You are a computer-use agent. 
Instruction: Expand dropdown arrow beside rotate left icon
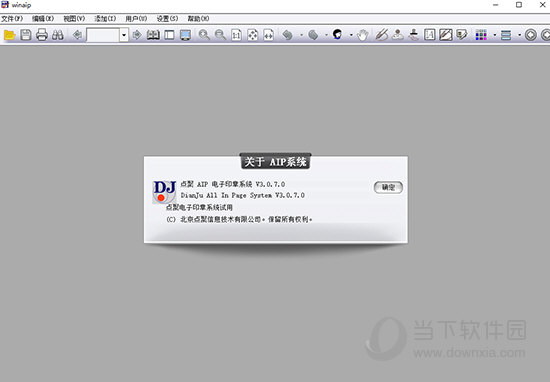coord(301,35)
